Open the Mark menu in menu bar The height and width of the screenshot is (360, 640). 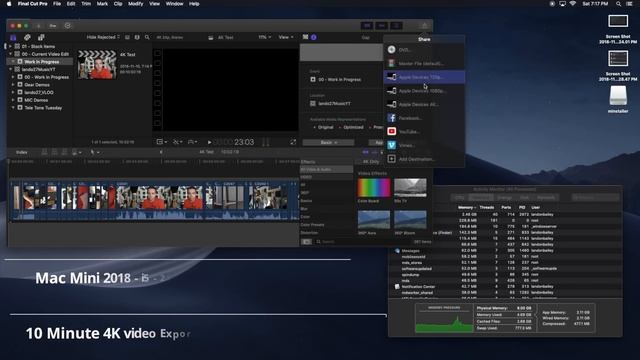pos(102,4)
